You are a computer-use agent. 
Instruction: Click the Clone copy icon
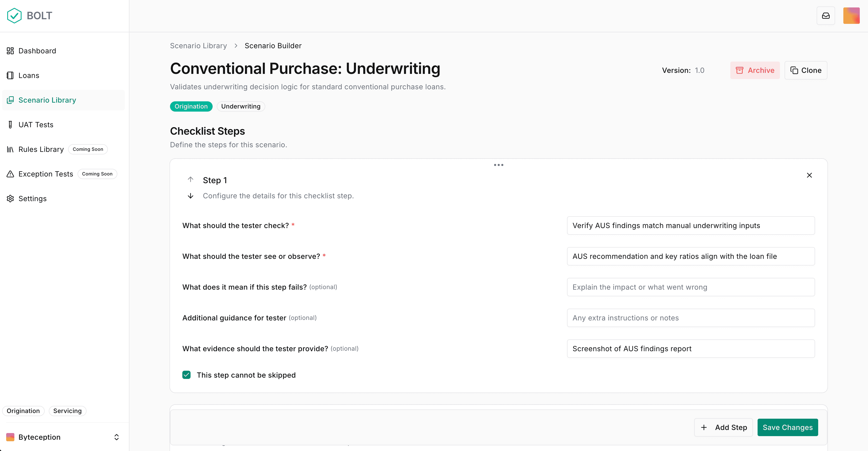[x=794, y=70]
